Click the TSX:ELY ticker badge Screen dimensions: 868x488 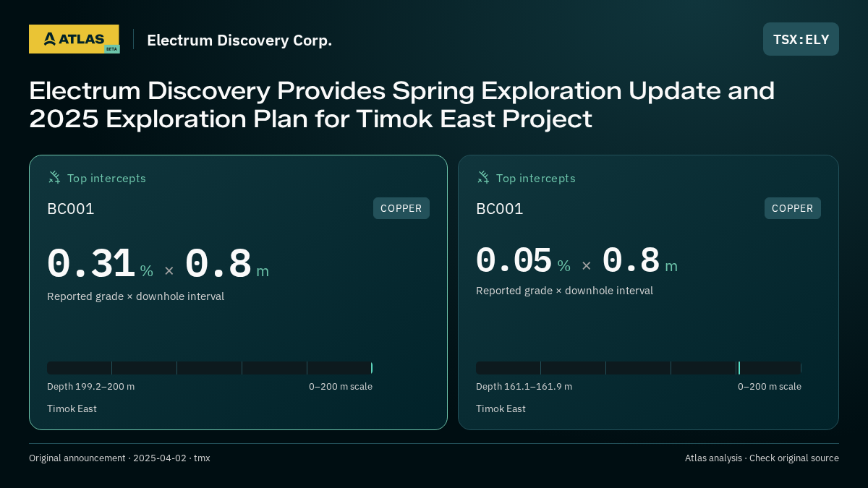pos(801,39)
